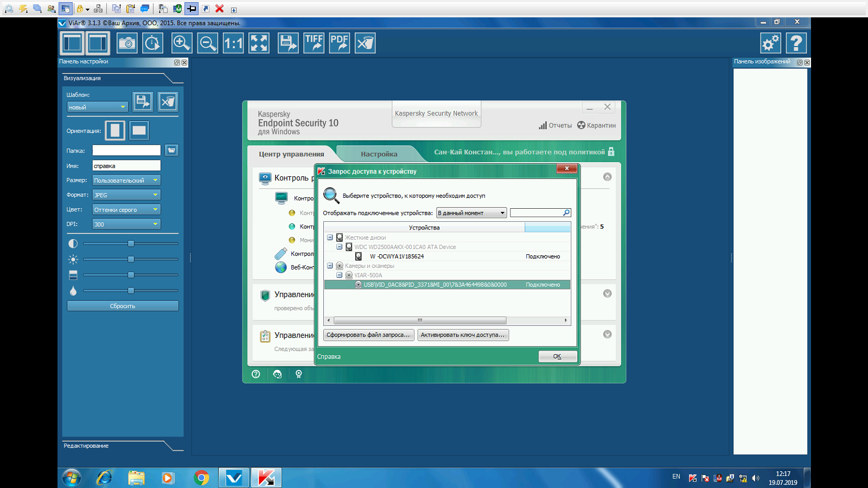This screenshot has width=868, height=488.
Task: Open 'В данный момент' devices dropdown
Action: [x=471, y=213]
